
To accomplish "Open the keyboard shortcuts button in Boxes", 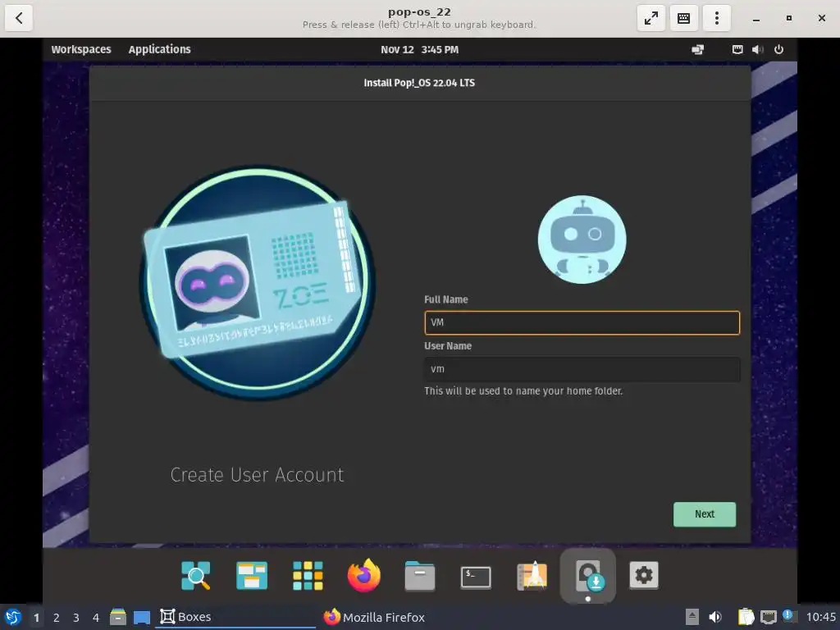I will coord(683,18).
